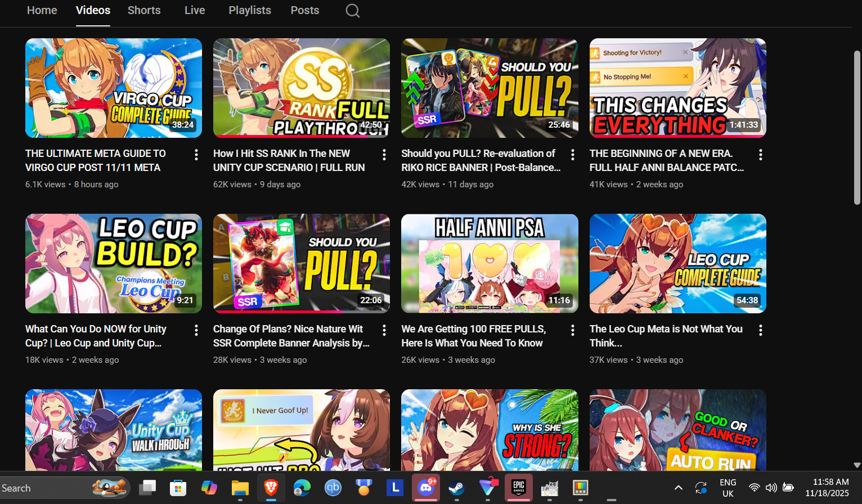Screen dimensions: 862x504
Task: Open Epic Games Launcher from the taskbar
Action: coord(519,488)
